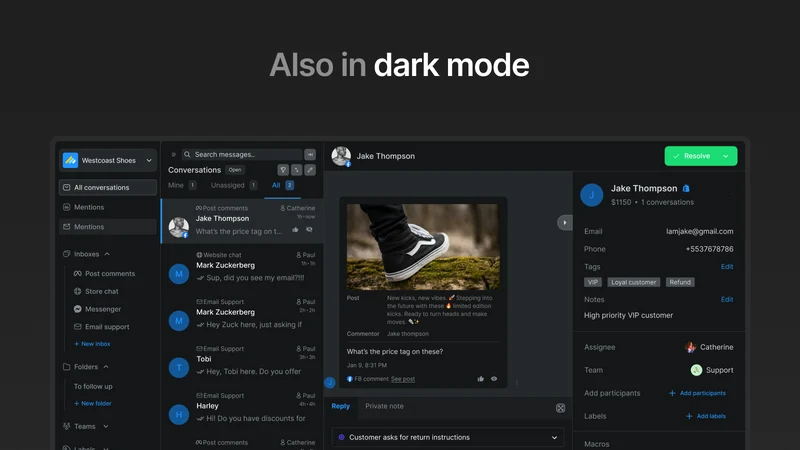Click the Westcoast Shoes logo icon

click(x=70, y=160)
